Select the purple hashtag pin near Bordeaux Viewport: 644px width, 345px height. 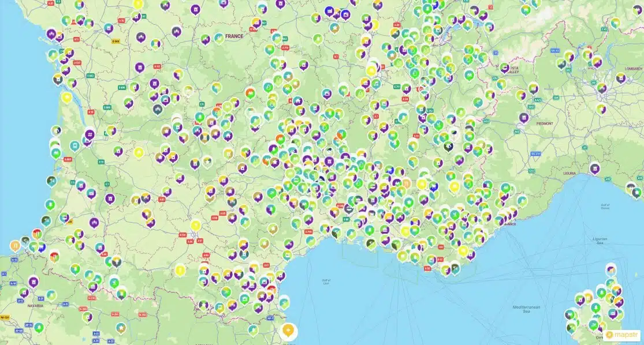90,134
